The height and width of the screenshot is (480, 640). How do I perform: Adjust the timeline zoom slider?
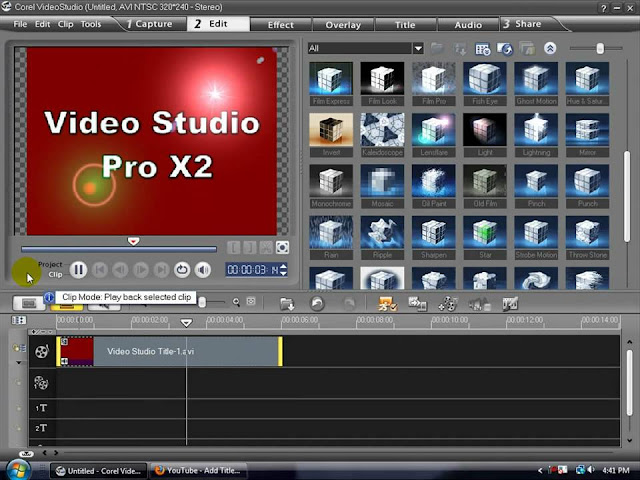(202, 302)
